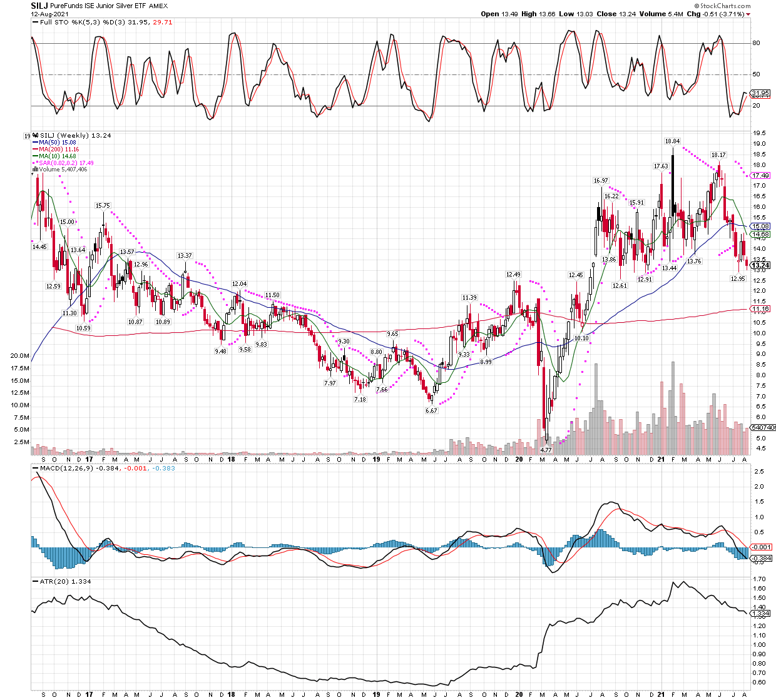Click the 18.84 peak price label

coord(672,141)
